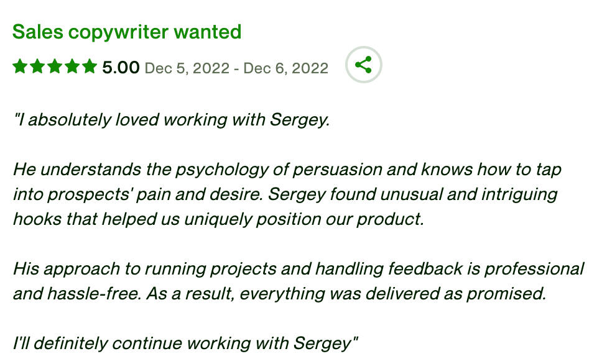Image resolution: width=607 pixels, height=364 pixels.
Task: Open the 'Sales copywriter wanted' job title
Action: (127, 32)
